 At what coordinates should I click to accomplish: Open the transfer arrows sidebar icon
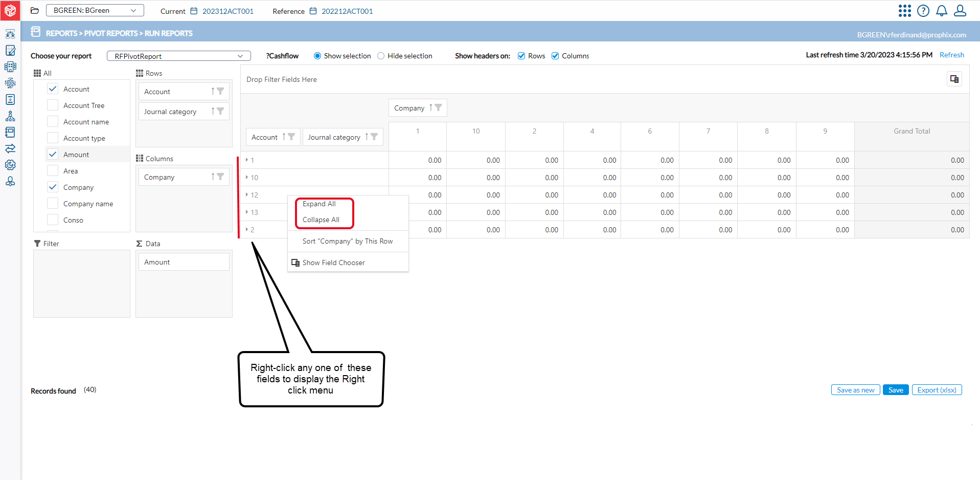[10, 148]
